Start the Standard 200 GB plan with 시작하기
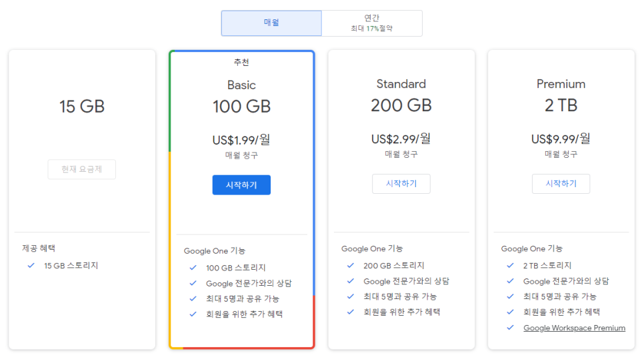This screenshot has height=361, width=644. 401,184
